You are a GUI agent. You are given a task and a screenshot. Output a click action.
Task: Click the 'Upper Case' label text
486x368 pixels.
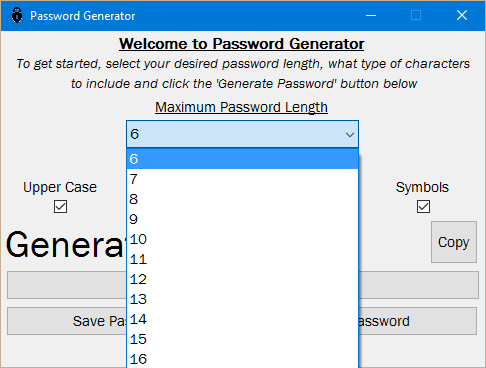[60, 187]
